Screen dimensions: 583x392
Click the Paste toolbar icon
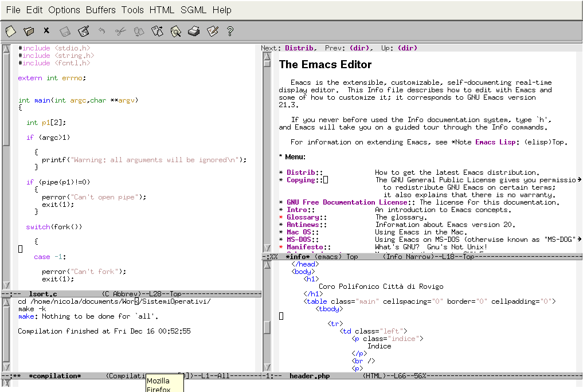click(157, 31)
